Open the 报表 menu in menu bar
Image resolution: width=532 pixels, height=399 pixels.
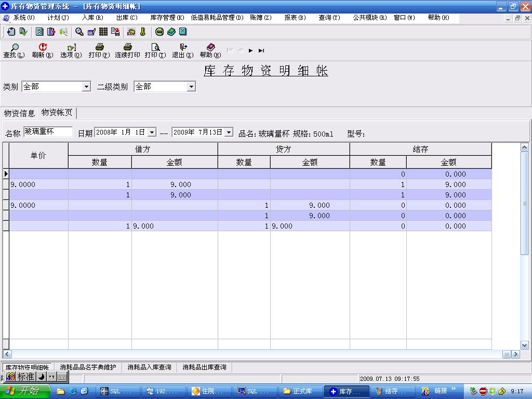[x=295, y=18]
